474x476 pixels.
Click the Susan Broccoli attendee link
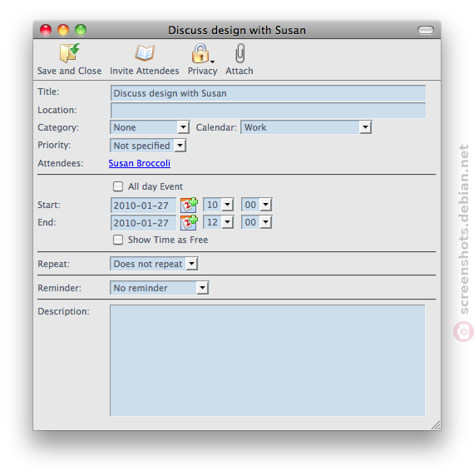coord(140,163)
